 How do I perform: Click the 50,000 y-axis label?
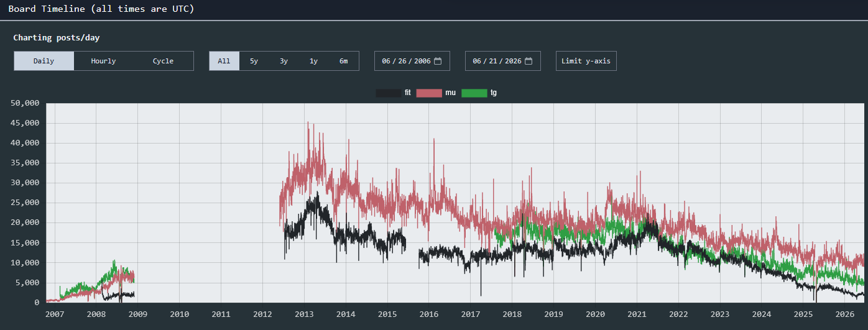25,103
